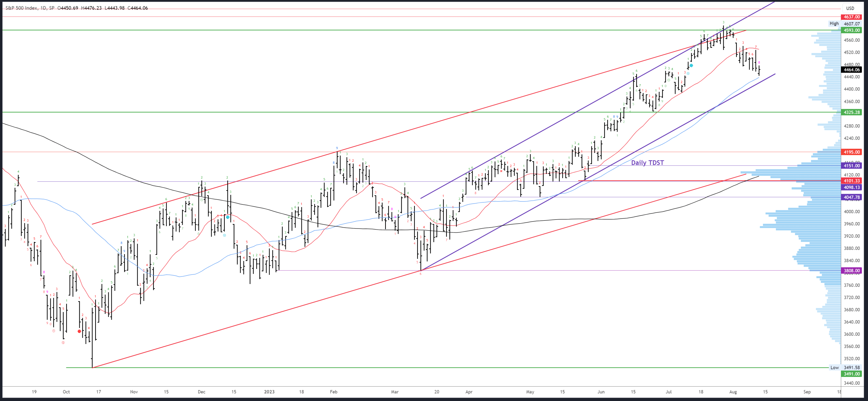Screen dimensions: 868x401
Task: Open the USD currency selector
Action: (x=850, y=8)
